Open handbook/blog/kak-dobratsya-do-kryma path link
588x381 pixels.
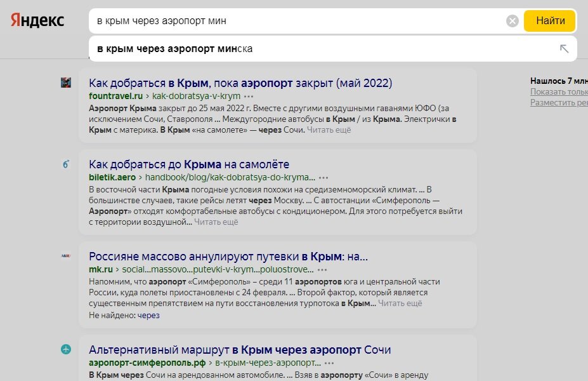pos(230,177)
